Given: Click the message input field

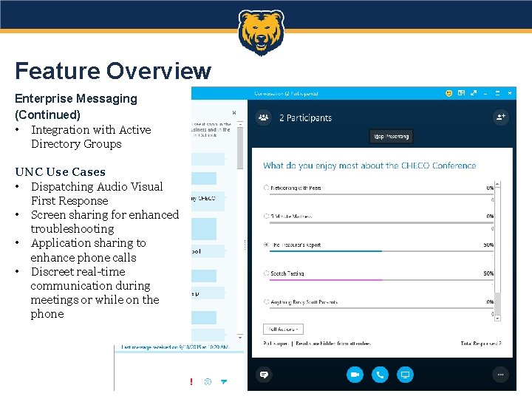Looking at the screenshot, I should pos(179,365).
